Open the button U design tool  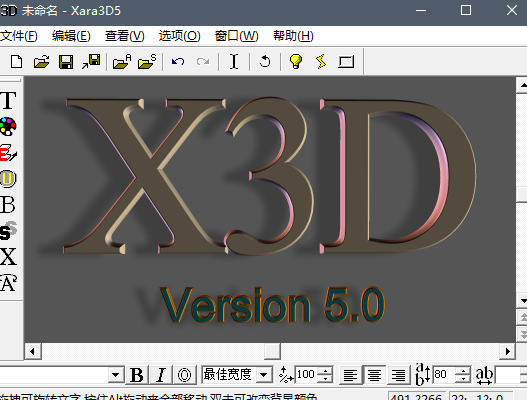(x=7, y=178)
